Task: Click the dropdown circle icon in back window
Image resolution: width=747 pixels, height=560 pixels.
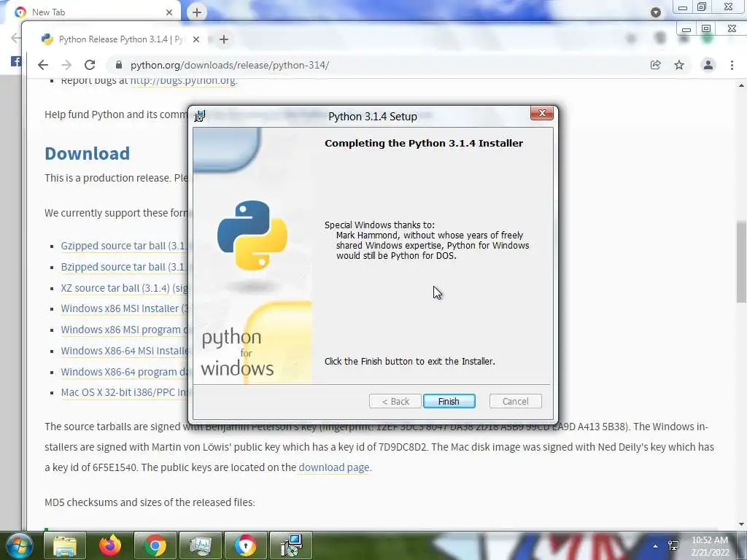Action: (656, 12)
